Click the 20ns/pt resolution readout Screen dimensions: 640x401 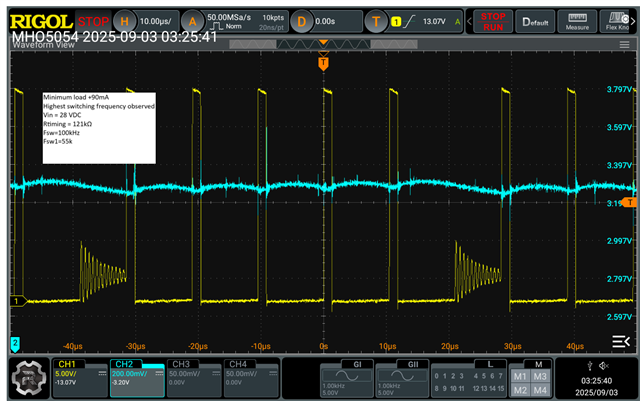pyautogui.click(x=271, y=27)
